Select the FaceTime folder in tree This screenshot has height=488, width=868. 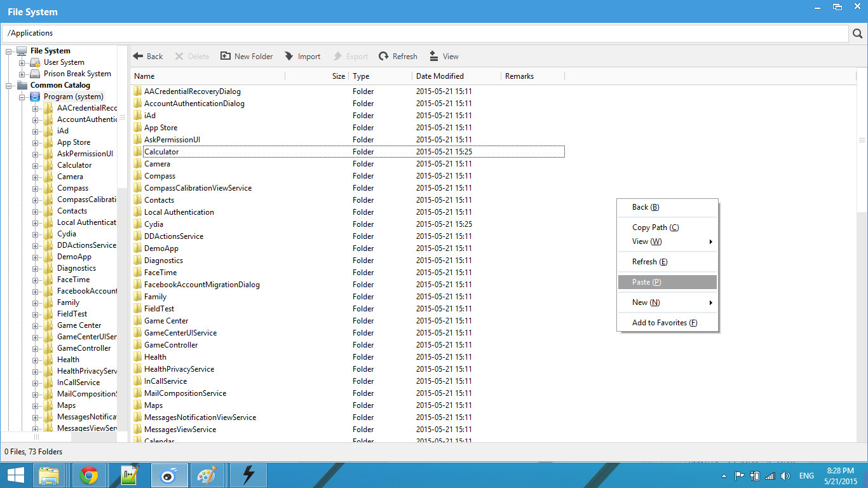tap(73, 280)
